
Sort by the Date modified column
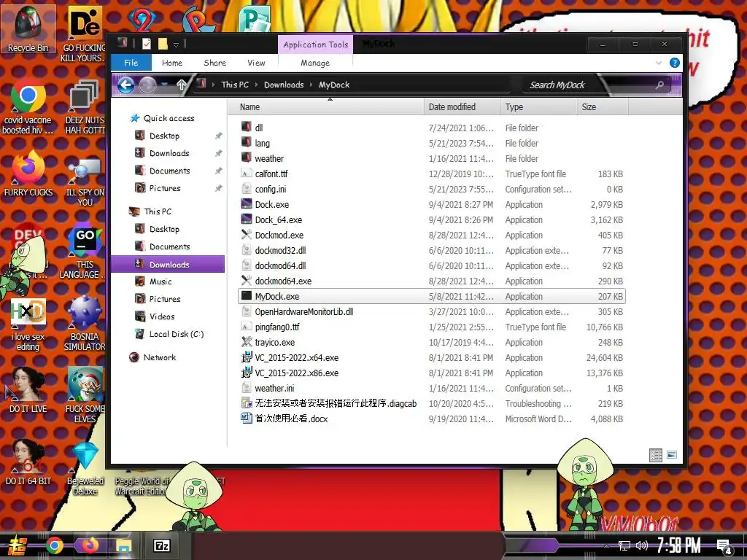[x=462, y=107]
